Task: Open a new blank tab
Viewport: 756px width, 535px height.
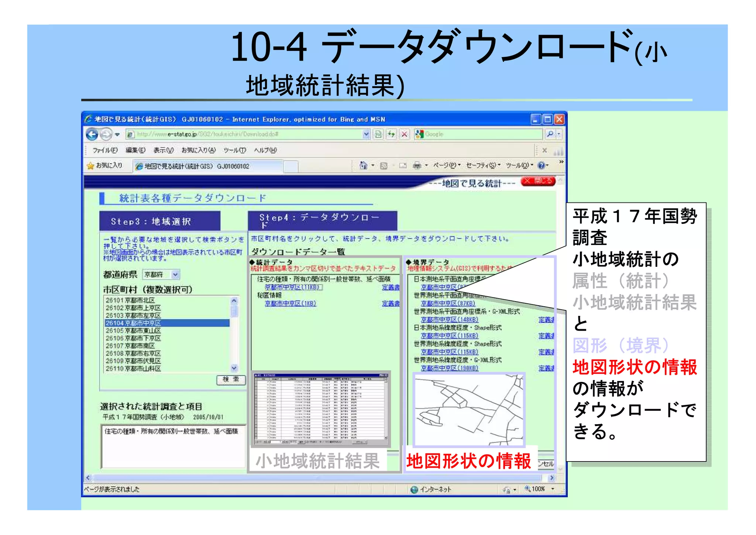Action: tap(291, 167)
